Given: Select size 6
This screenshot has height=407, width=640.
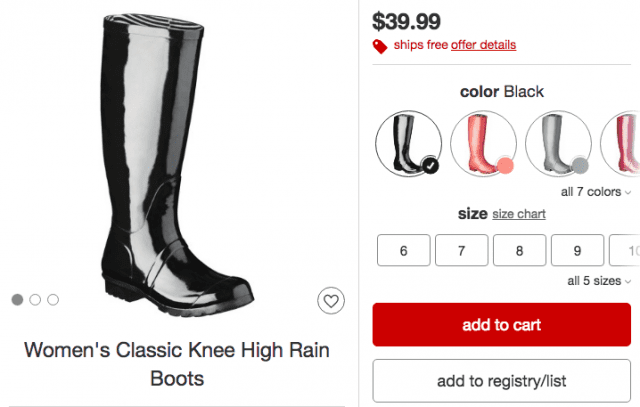Looking at the screenshot, I should tap(404, 250).
